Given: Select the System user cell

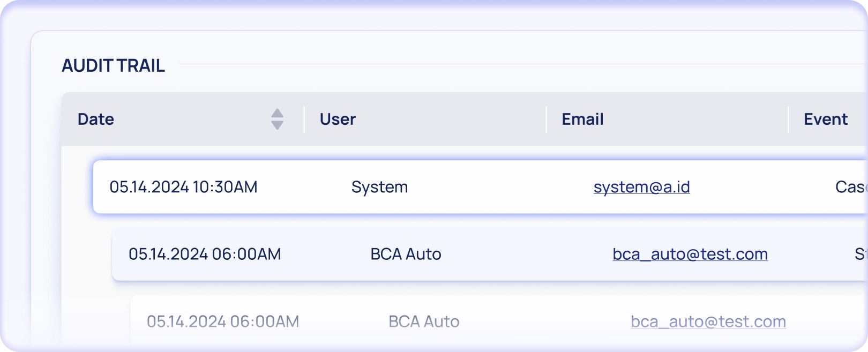Looking at the screenshot, I should click(x=379, y=187).
